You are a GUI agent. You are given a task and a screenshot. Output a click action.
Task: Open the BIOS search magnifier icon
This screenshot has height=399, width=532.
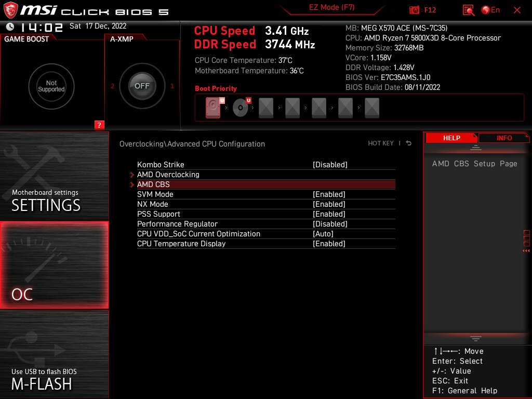[x=468, y=10]
